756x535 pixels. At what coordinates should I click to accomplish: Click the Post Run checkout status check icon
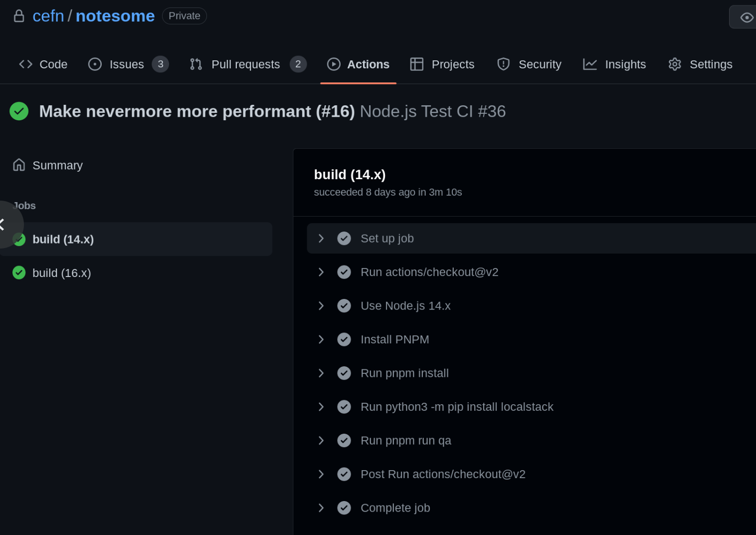point(344,474)
